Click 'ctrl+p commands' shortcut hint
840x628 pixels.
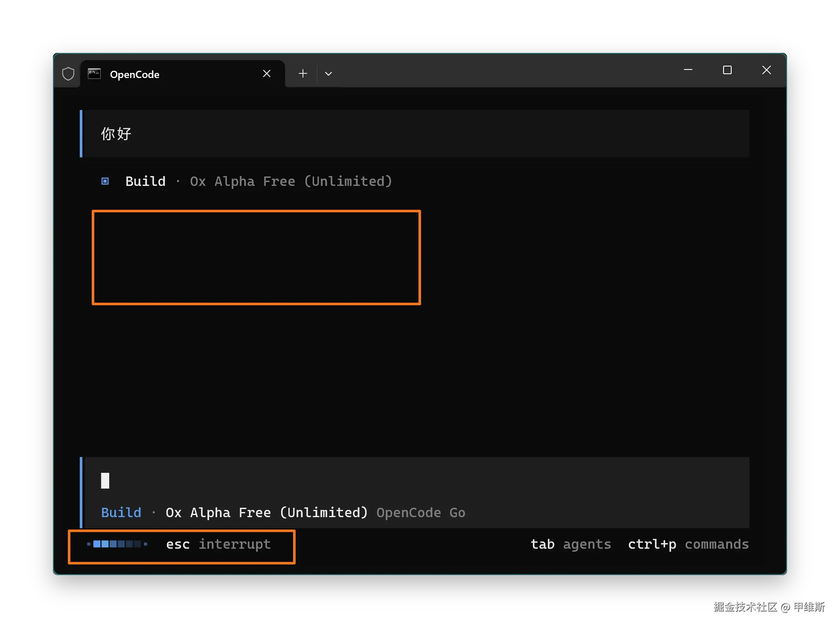point(689,544)
